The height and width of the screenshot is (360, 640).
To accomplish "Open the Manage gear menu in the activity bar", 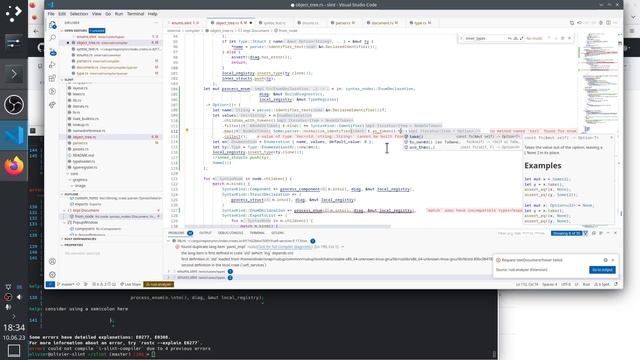I will (x=52, y=275).
